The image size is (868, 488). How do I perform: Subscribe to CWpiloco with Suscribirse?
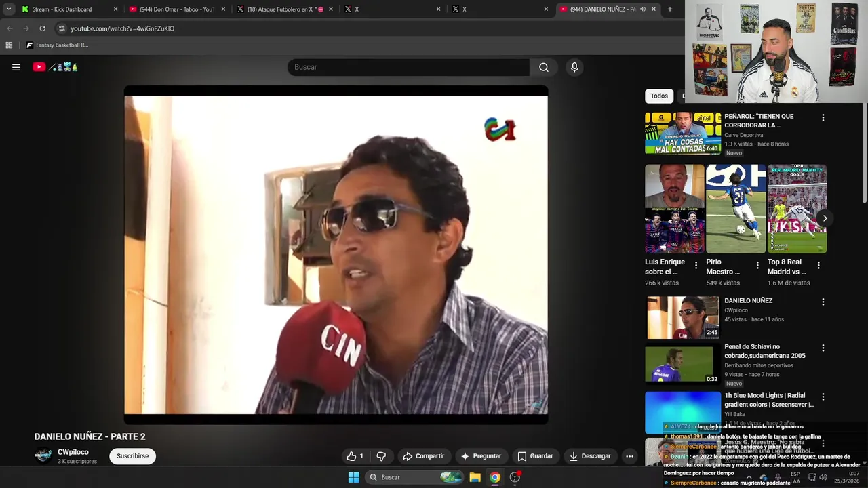pyautogui.click(x=132, y=456)
